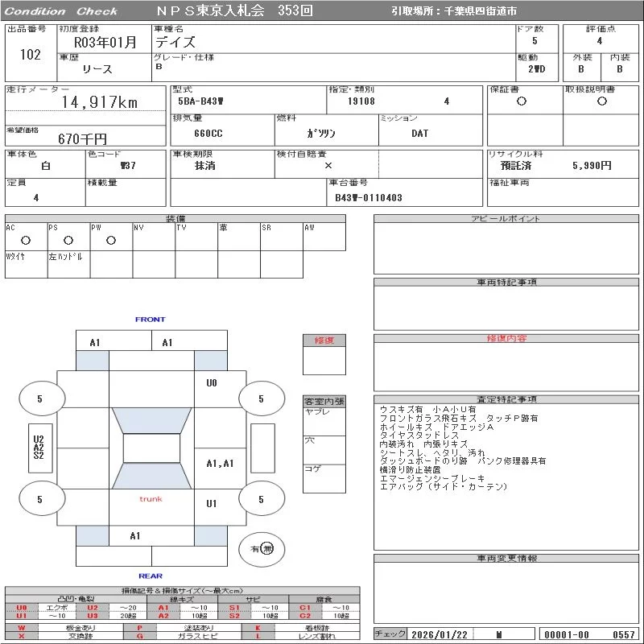Click the front-left tire circle marked 5
Viewport: 644px width, 644px height.
click(39, 398)
